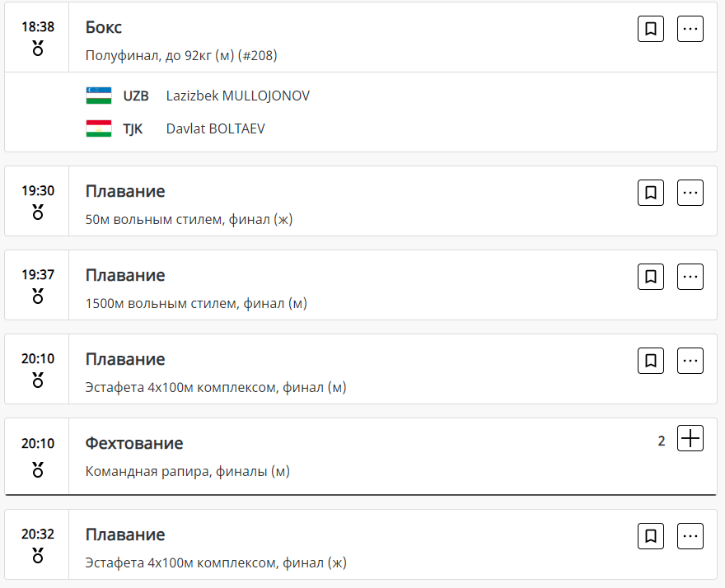
Task: Bookmark the women's 4x100m medley relay
Action: (x=651, y=536)
